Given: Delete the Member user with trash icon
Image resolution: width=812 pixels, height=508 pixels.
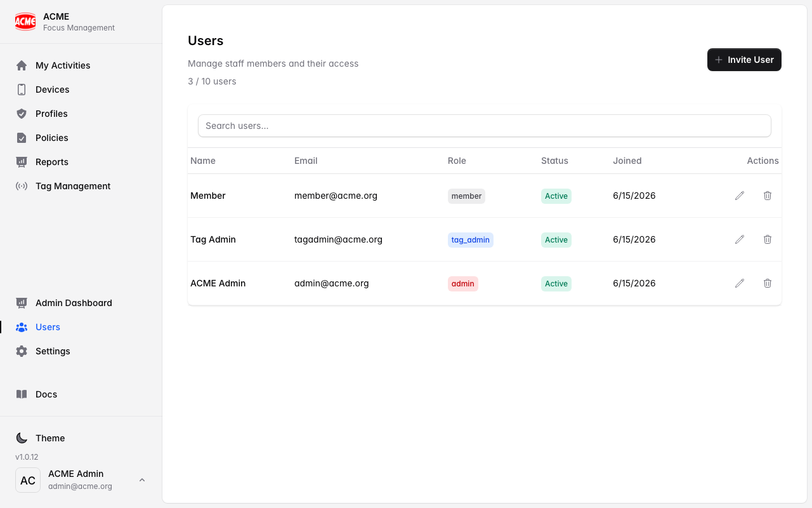Looking at the screenshot, I should tap(768, 196).
